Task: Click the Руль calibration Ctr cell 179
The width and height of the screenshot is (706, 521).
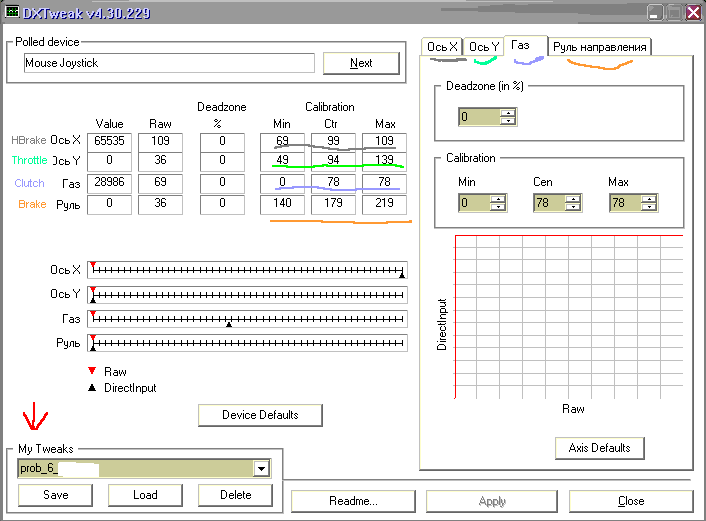Action: 333,204
